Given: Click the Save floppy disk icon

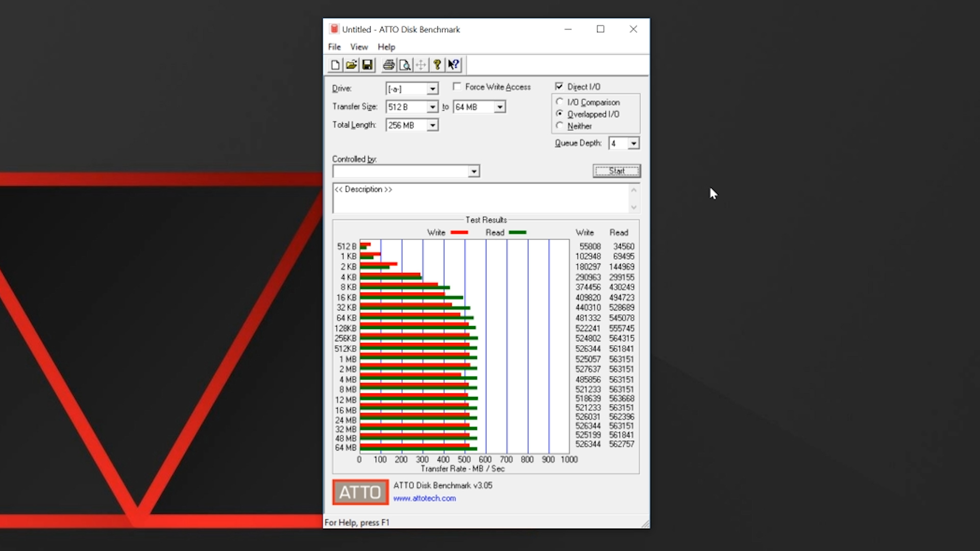Looking at the screenshot, I should [x=367, y=65].
